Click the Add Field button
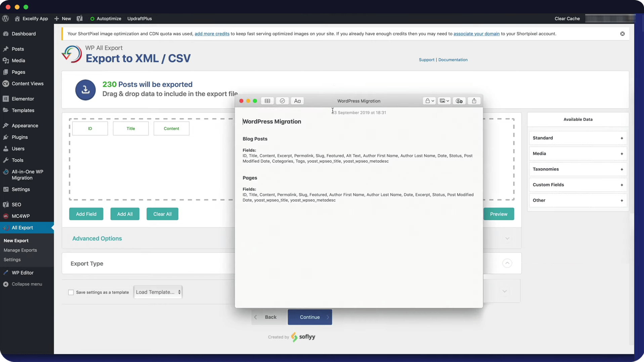Image resolution: width=644 pixels, height=362 pixels. tap(86, 214)
